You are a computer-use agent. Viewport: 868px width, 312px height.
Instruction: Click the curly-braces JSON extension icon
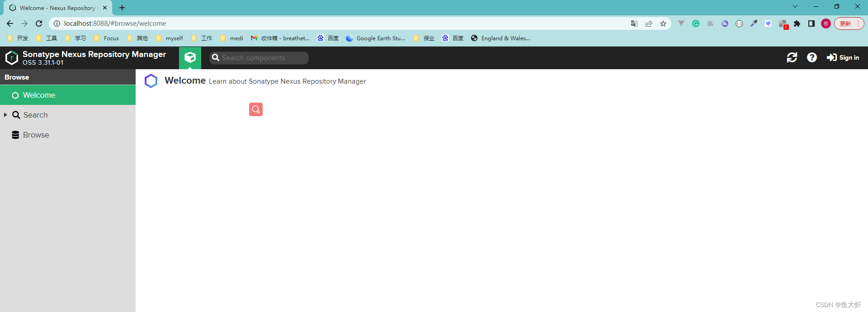[739, 24]
